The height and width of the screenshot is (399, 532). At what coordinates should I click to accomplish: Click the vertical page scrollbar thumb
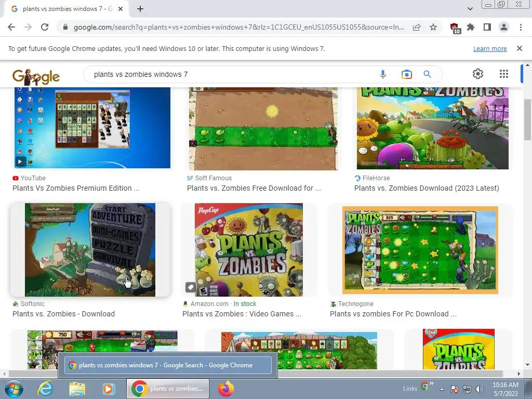coord(527,119)
